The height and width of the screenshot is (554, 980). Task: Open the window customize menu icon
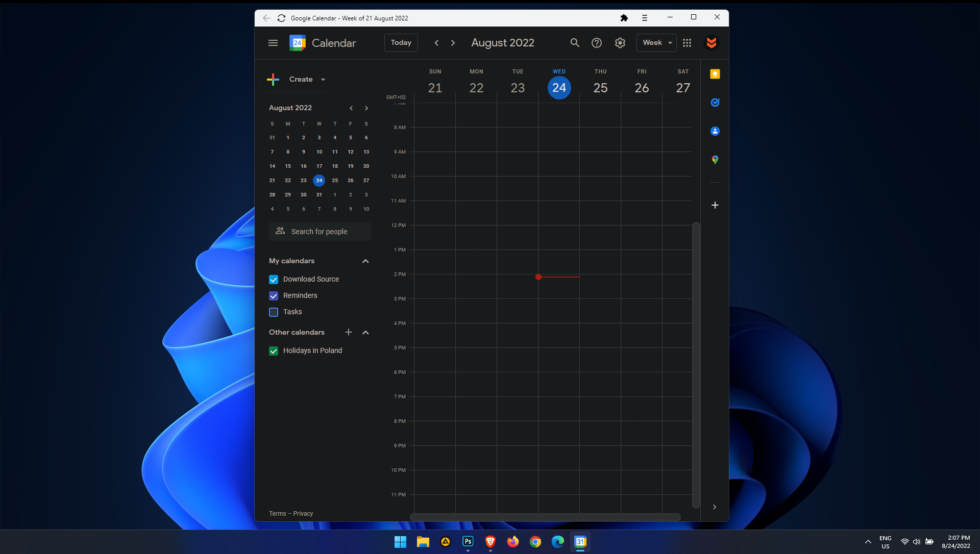click(645, 18)
